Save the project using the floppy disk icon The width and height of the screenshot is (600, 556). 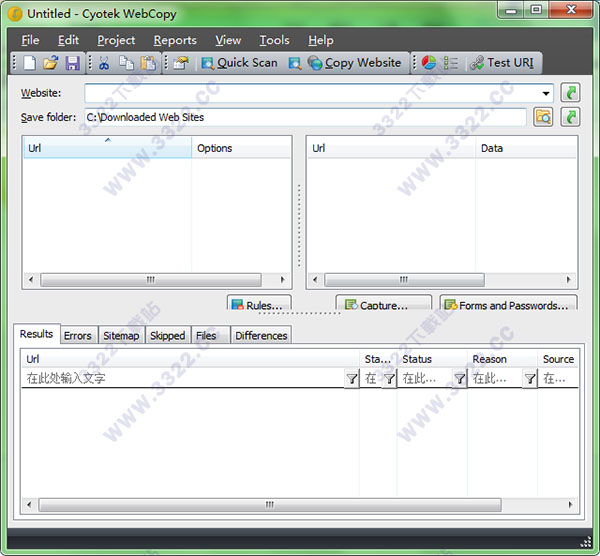(72, 63)
